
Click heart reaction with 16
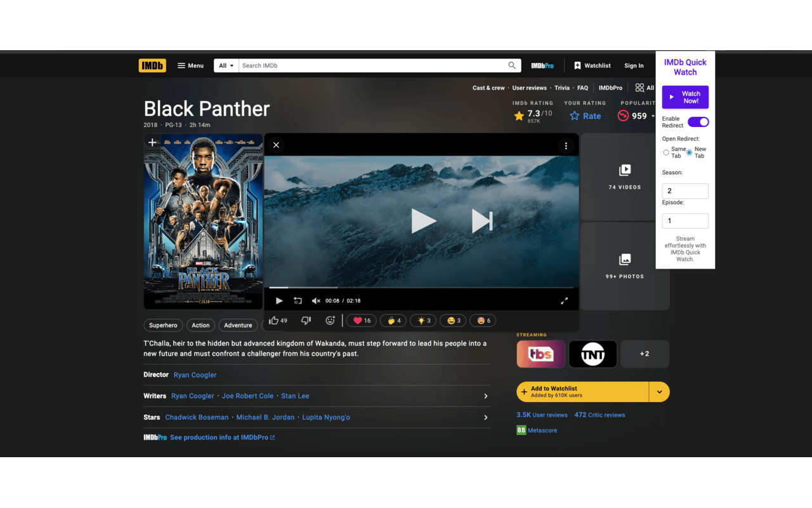362,321
